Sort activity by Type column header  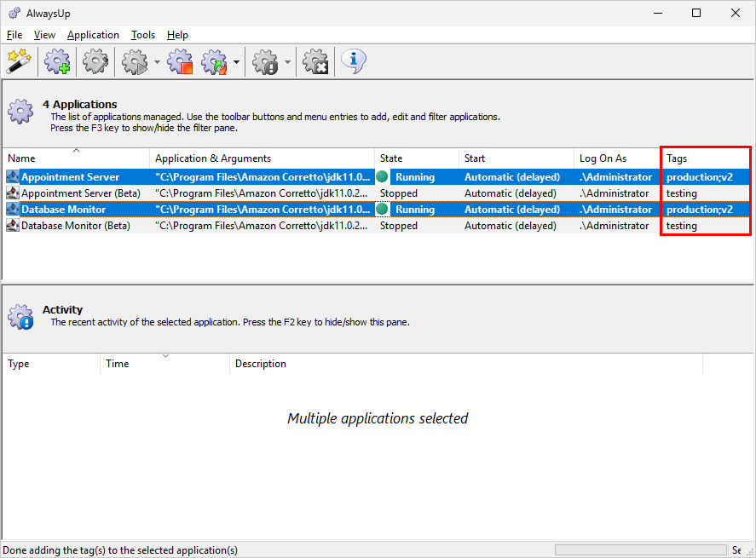point(52,363)
